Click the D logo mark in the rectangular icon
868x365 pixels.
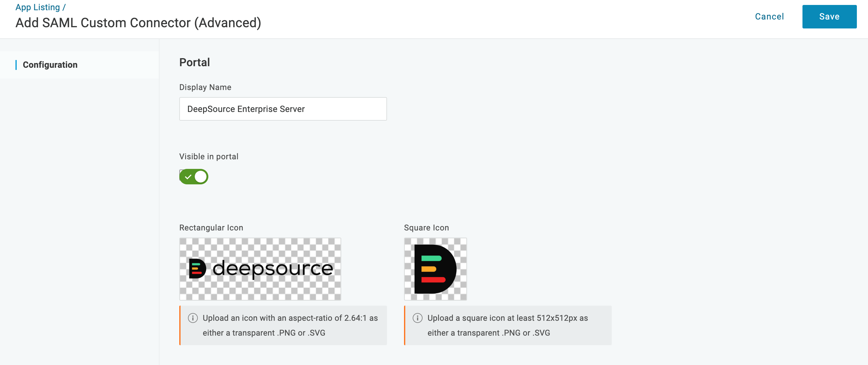tap(197, 268)
